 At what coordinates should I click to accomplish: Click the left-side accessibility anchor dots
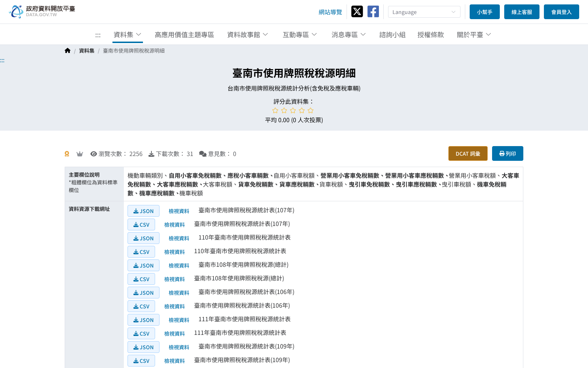tap(2, 61)
